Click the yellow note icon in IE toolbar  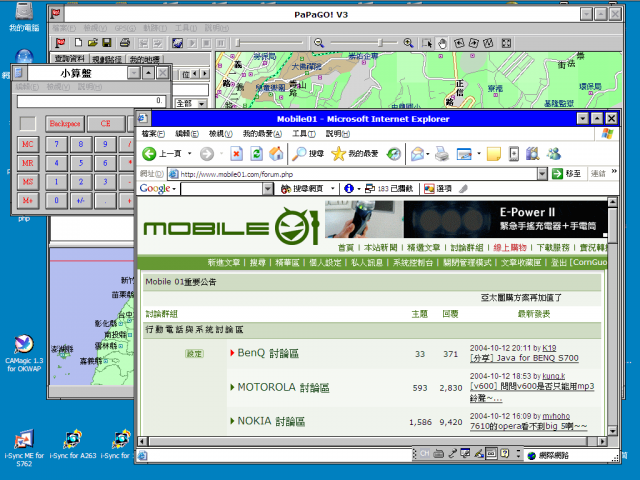(x=494, y=154)
